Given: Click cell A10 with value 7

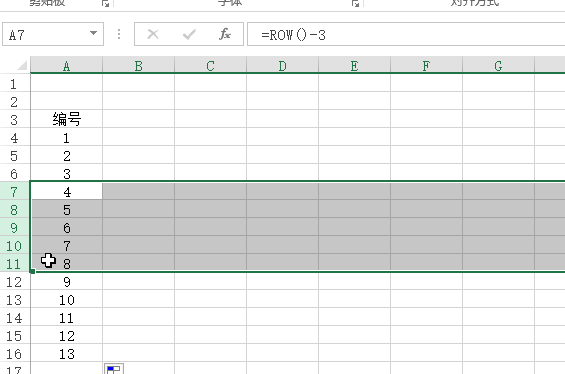Looking at the screenshot, I should 67,245.
